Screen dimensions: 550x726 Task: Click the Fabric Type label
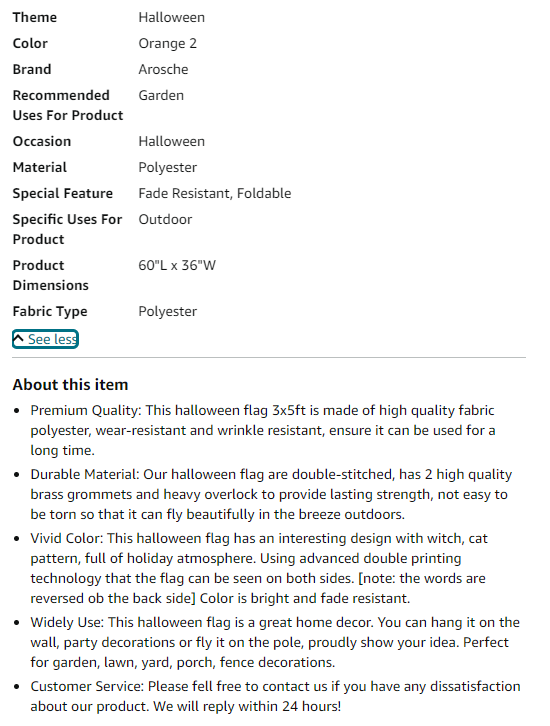click(x=50, y=312)
